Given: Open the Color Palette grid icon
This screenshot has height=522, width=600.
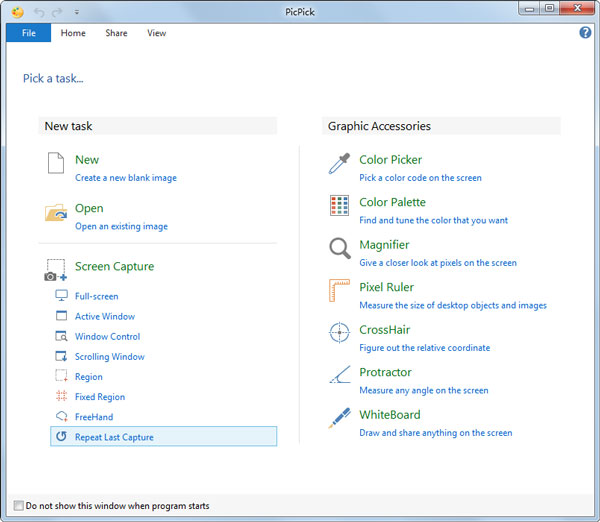Looking at the screenshot, I should [340, 207].
